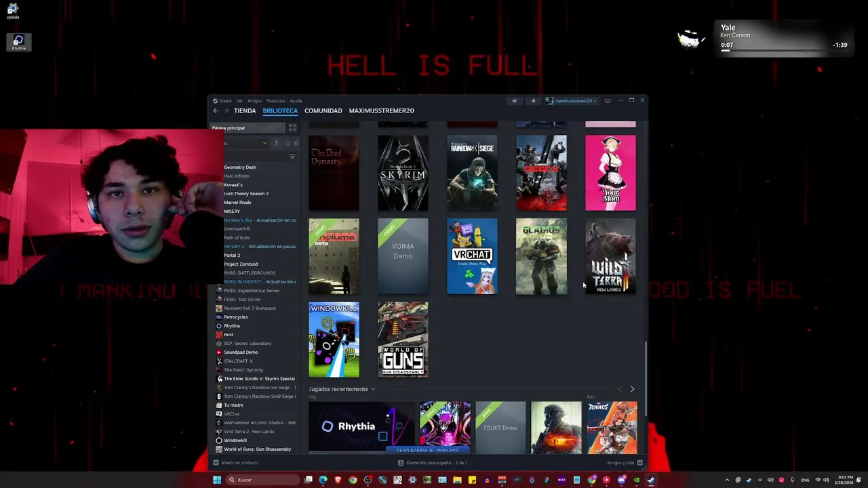Click Desplazarse al principio button

pyautogui.click(x=427, y=450)
